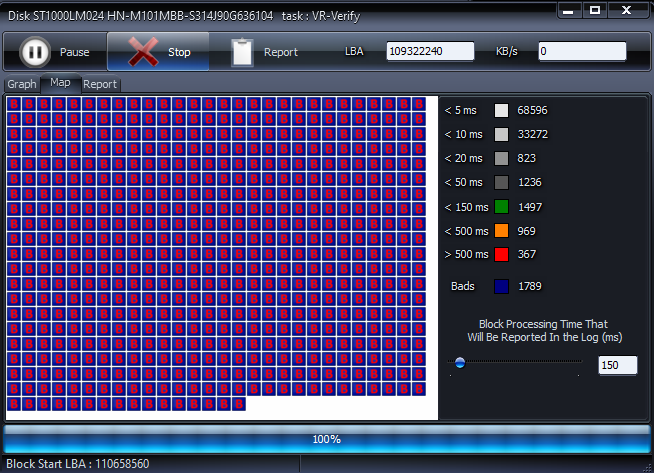The image size is (654, 473).
Task: Click the 'Block Processing Time That' caption
Action: coord(543,324)
